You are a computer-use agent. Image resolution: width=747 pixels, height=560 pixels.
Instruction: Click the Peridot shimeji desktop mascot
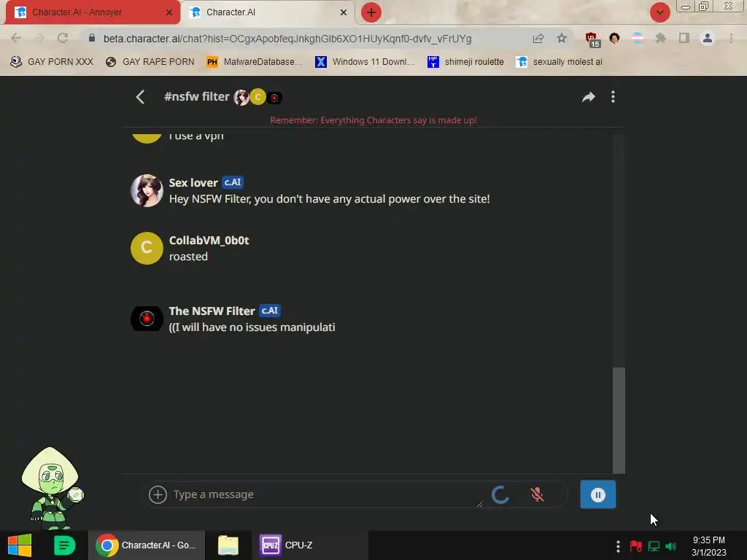point(51,488)
